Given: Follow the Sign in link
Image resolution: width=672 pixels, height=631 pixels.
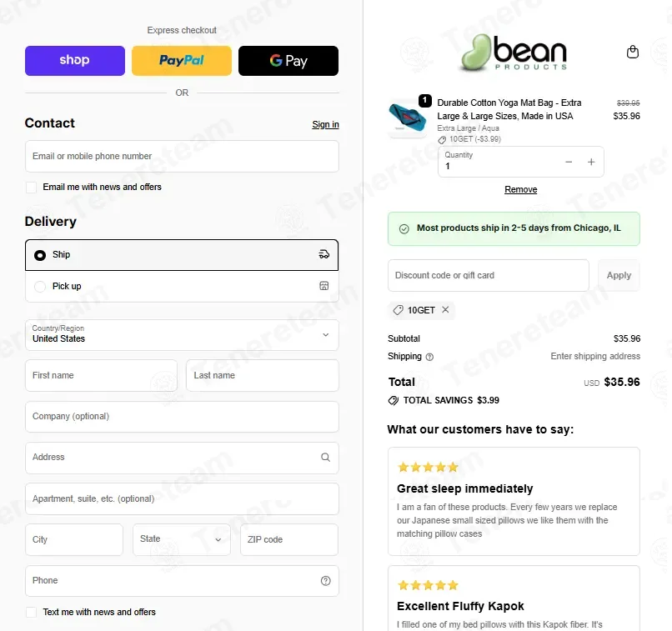Looking at the screenshot, I should pyautogui.click(x=325, y=124).
